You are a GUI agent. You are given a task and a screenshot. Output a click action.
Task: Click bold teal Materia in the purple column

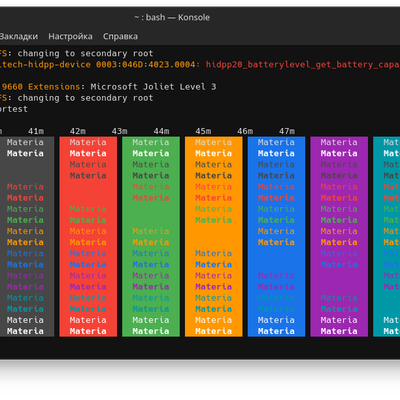(x=339, y=309)
